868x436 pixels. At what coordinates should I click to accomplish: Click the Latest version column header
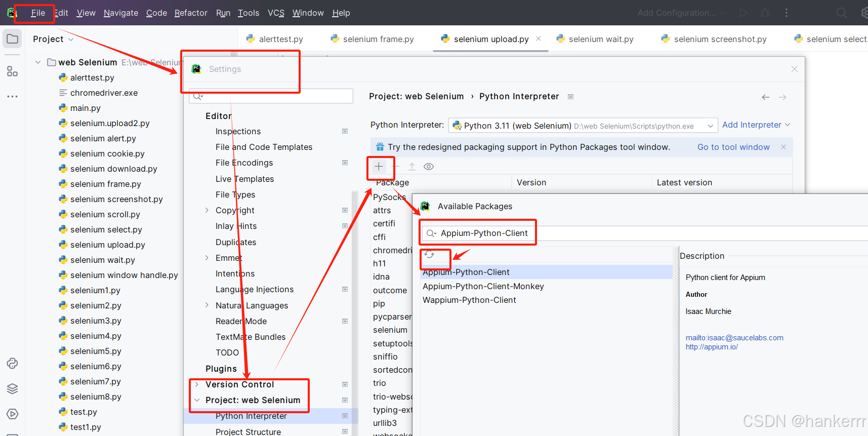[x=684, y=182]
